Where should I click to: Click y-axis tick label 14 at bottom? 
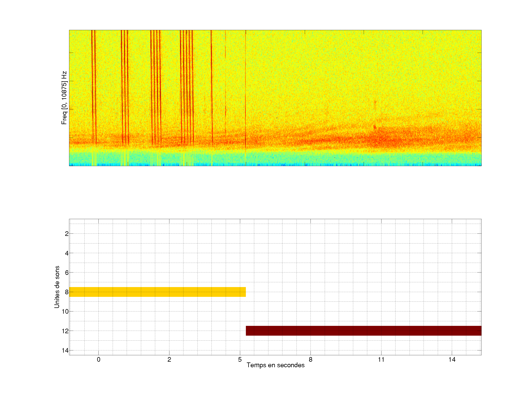tap(65, 350)
